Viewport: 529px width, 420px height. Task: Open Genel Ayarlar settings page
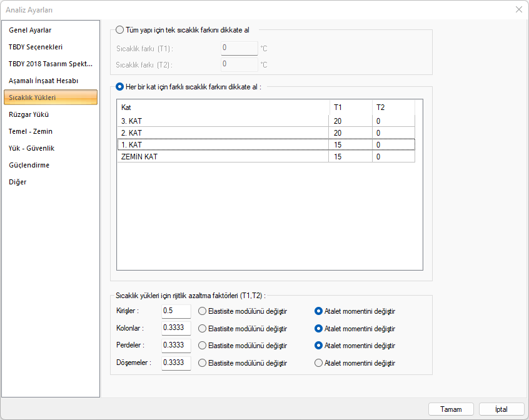30,30
